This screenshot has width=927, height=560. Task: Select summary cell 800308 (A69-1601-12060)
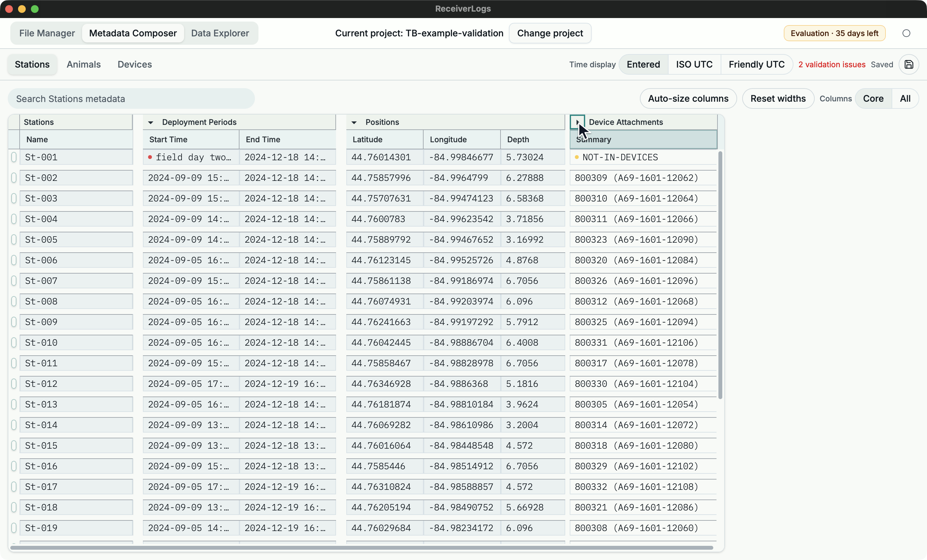[x=643, y=528]
